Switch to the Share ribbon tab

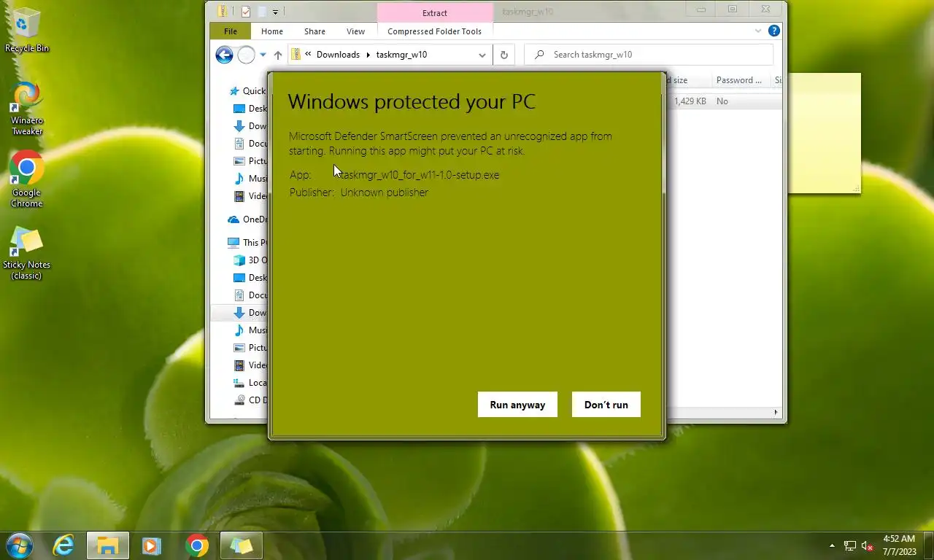coord(315,31)
